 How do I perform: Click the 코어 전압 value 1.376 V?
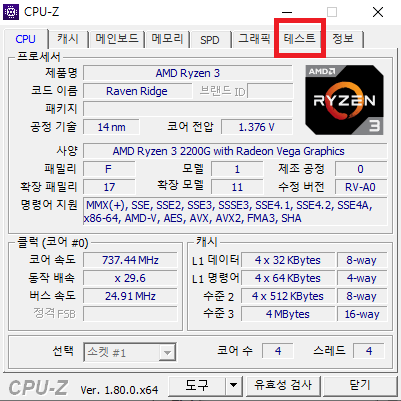(257, 127)
